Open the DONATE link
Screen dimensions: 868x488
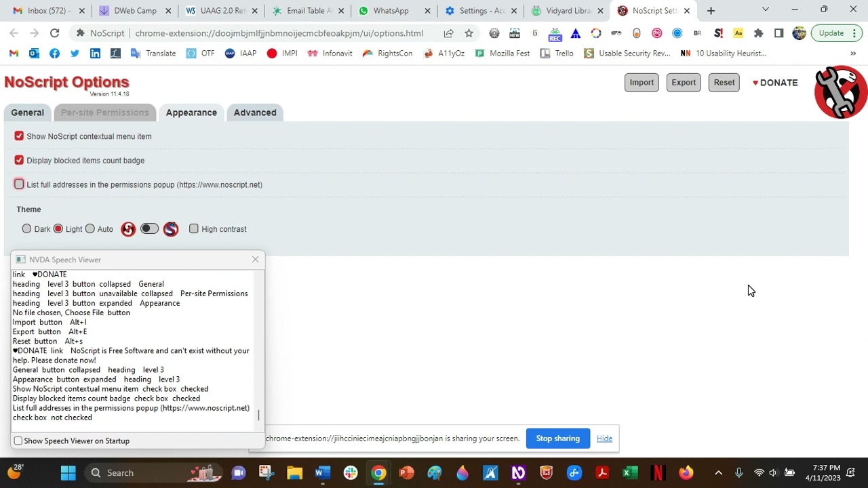point(775,83)
